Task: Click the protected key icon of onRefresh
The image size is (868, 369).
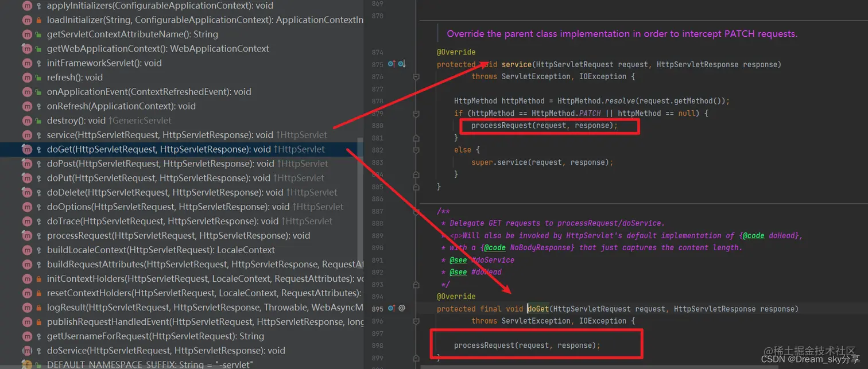Action: 39,106
